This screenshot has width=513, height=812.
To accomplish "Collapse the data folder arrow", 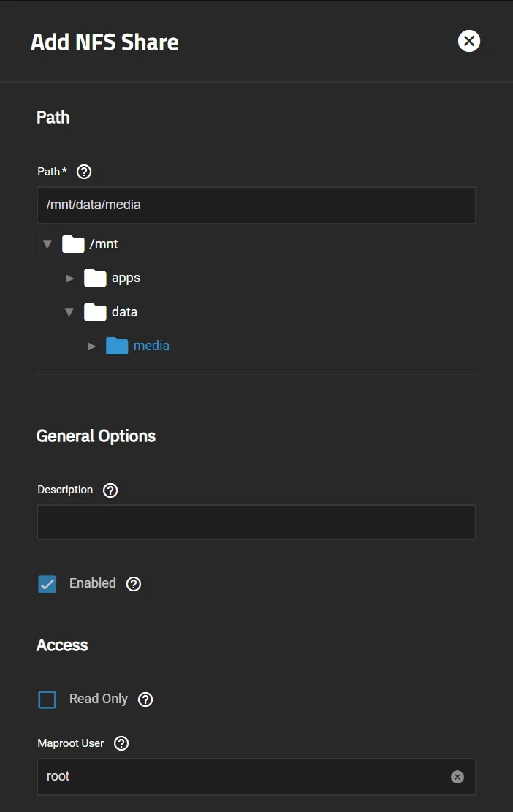I will click(x=69, y=312).
